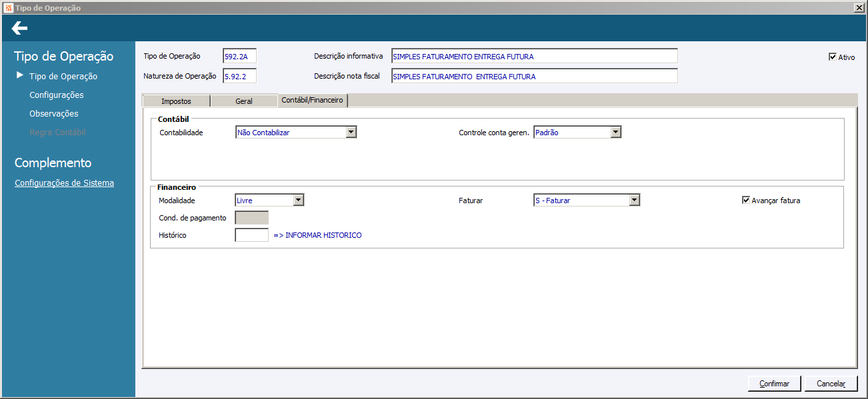The width and height of the screenshot is (868, 399).
Task: Switch to the Impostos tab
Action: pyautogui.click(x=176, y=101)
